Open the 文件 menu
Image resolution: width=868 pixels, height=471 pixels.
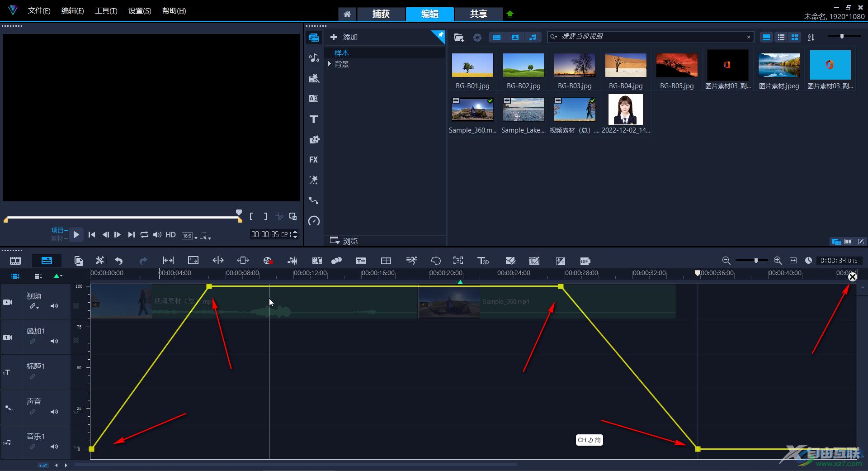tap(39, 10)
